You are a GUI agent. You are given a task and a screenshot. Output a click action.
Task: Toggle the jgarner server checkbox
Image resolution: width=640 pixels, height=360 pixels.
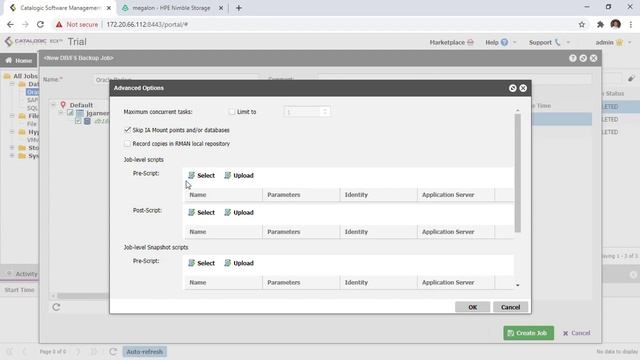coord(70,113)
